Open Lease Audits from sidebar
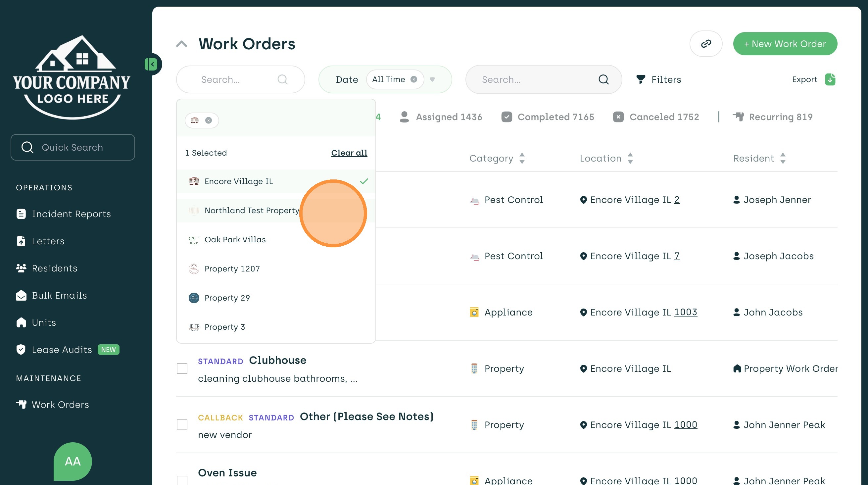This screenshot has height=485, width=868. 62,350
